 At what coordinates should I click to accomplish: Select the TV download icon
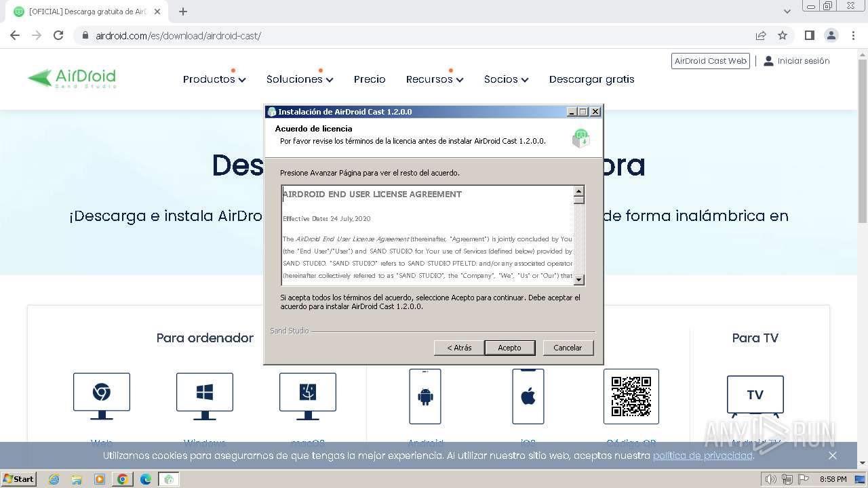coord(755,396)
